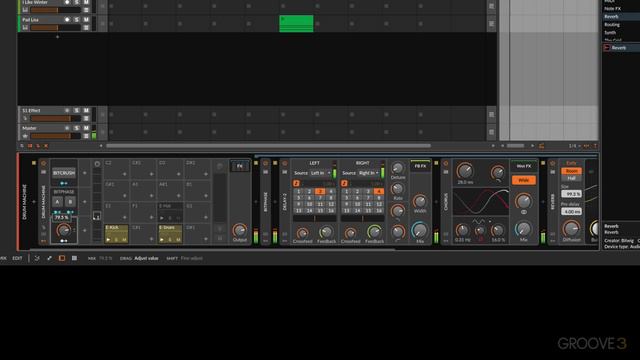The width and height of the screenshot is (640, 360).
Task: Click the menu icon at the S1 Effect lane's right end
Action: tap(491, 114)
